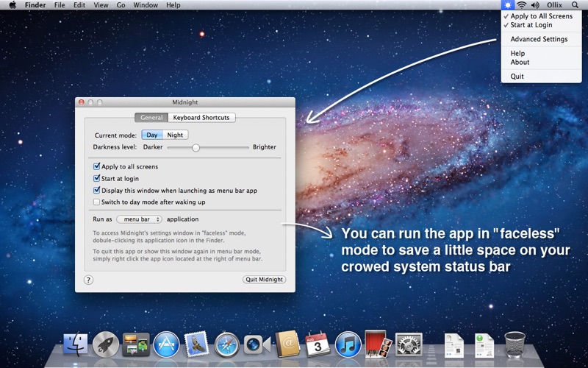588x368 pixels.
Task: Open the volume speaker icon
Action: (535, 5)
